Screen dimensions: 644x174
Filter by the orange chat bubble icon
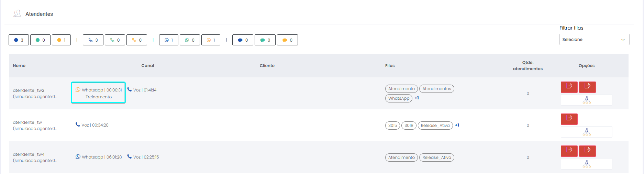[x=287, y=40]
